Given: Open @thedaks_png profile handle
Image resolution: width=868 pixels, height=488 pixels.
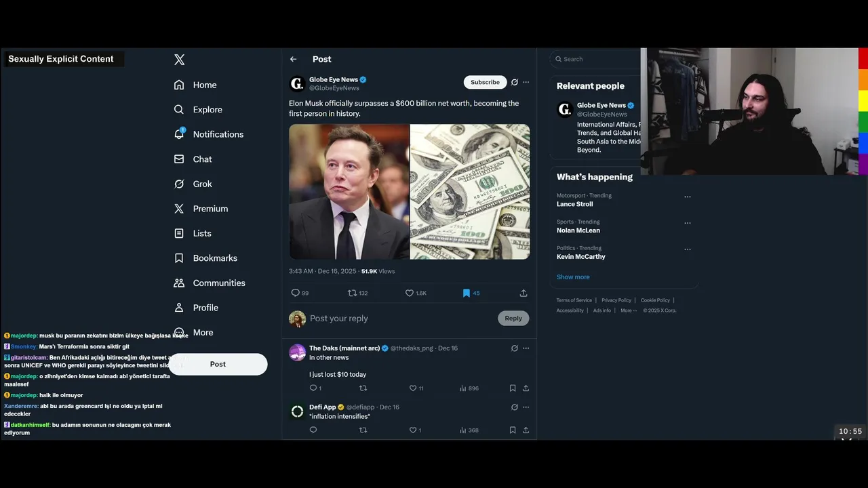Looking at the screenshot, I should pyautogui.click(x=412, y=348).
